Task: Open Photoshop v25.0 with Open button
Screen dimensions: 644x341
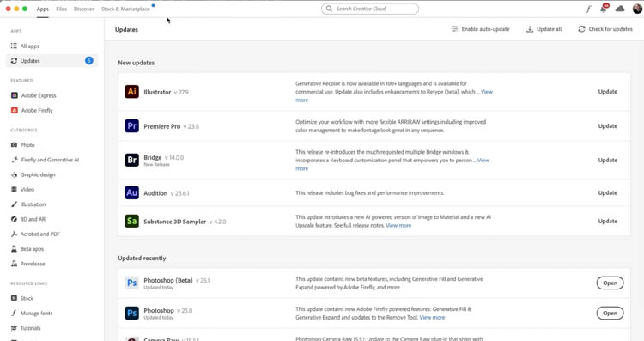Action: pos(610,313)
